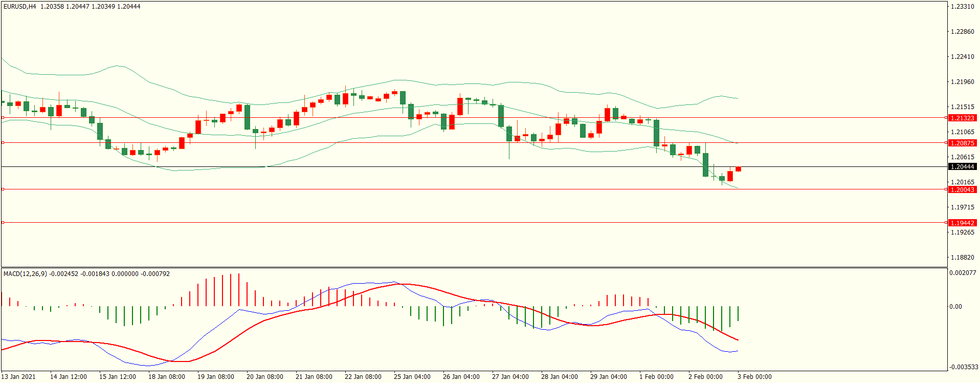Click the black 1.20444 current price label

[962, 166]
